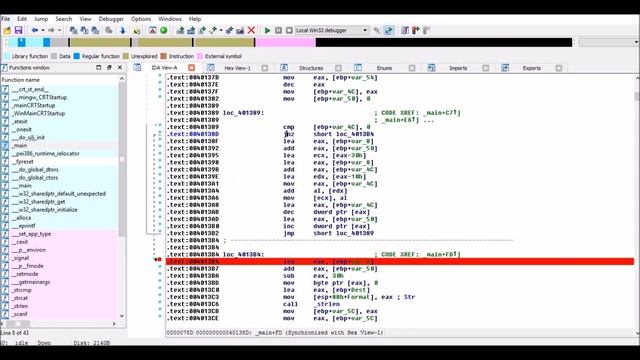640x360 pixels.
Task: Click the pink segment of navigation band
Action: [285, 42]
